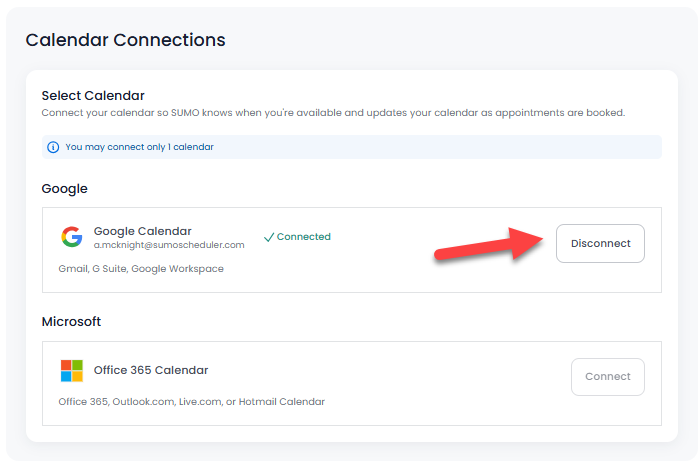Disconnect the Google Calendar
699x462 pixels.
[600, 243]
